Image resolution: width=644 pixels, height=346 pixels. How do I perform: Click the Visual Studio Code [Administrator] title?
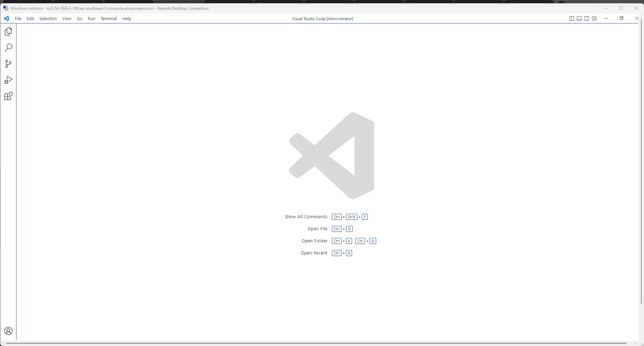[323, 19]
